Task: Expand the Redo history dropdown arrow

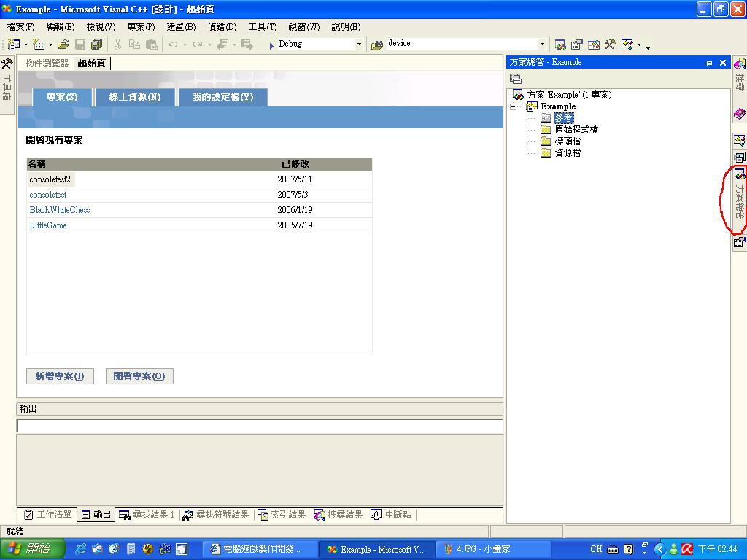Action: click(209, 44)
